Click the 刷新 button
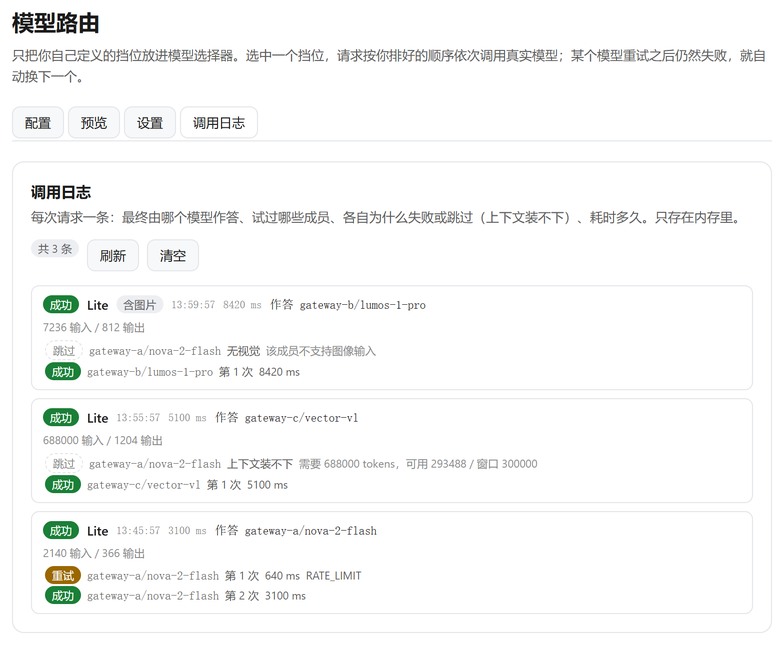This screenshot has height=645, width=784. point(113,256)
